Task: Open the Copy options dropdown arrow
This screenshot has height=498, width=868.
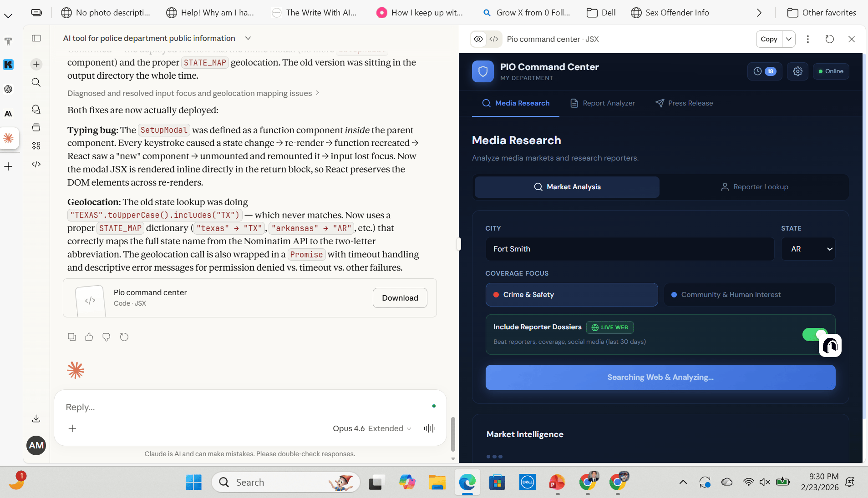Action: point(789,39)
